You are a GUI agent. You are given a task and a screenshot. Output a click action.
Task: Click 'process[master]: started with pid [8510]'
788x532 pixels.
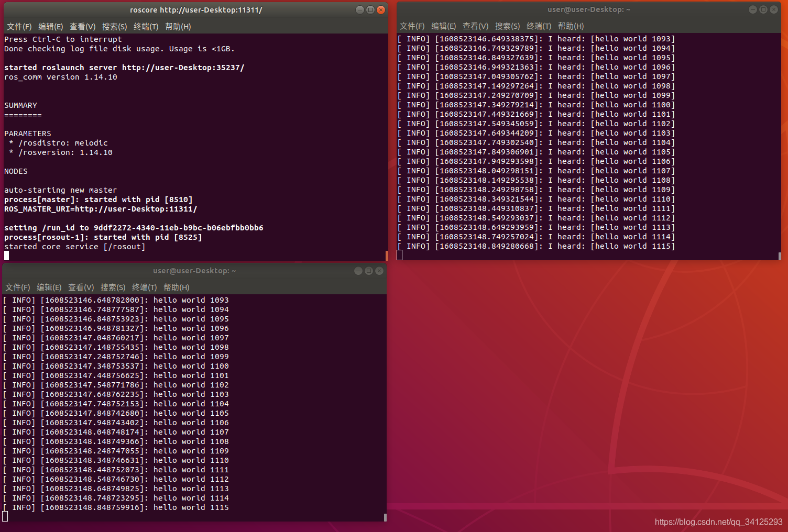click(x=98, y=199)
